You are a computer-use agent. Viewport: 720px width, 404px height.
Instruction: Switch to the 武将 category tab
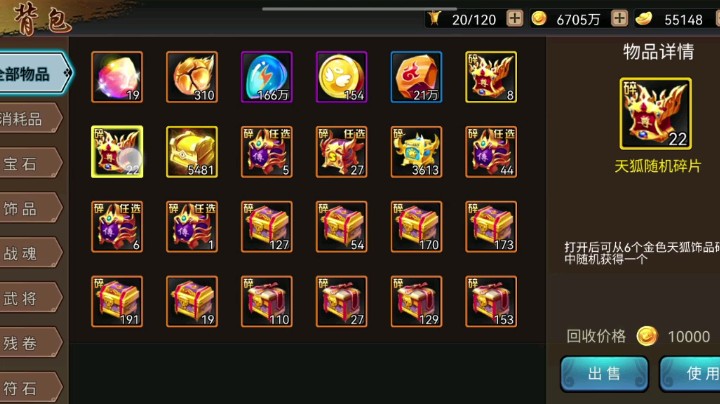30,298
